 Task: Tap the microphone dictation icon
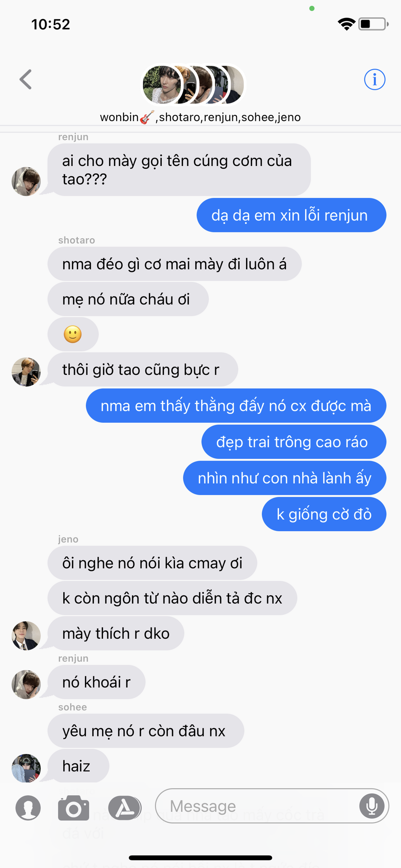372,806
